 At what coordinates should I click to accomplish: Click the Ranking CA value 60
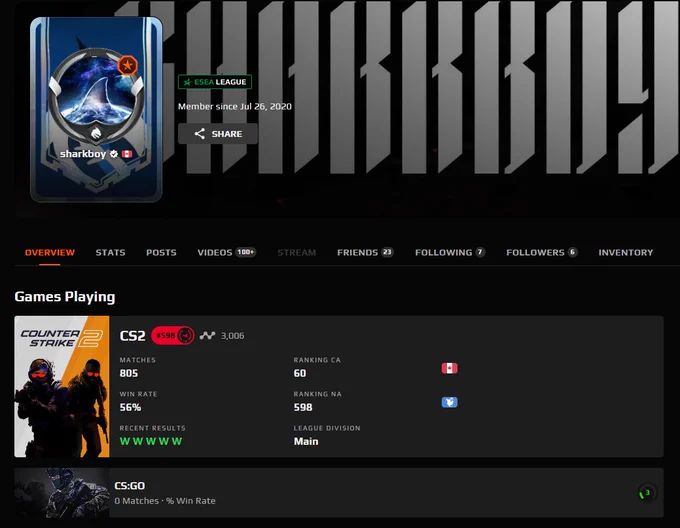300,373
